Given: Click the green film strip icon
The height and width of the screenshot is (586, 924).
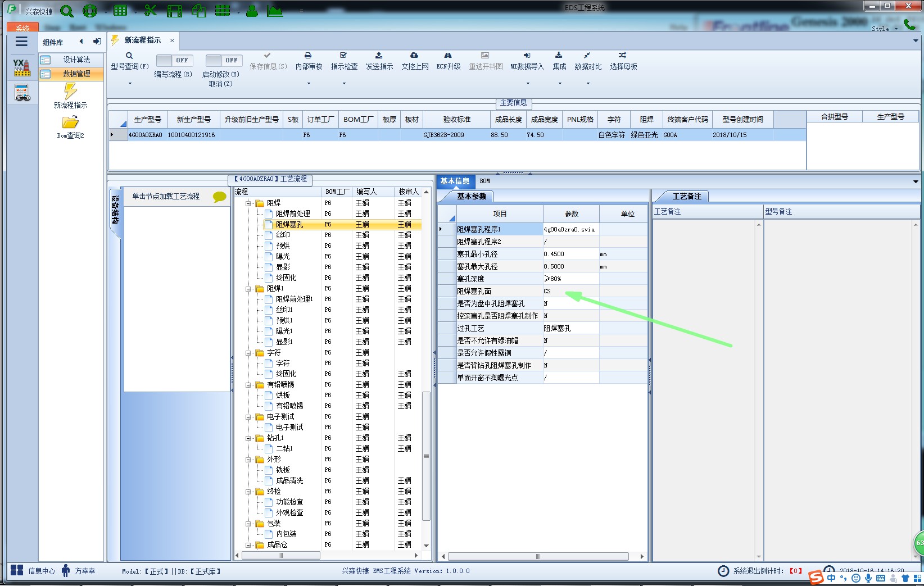Looking at the screenshot, I should 175,11.
